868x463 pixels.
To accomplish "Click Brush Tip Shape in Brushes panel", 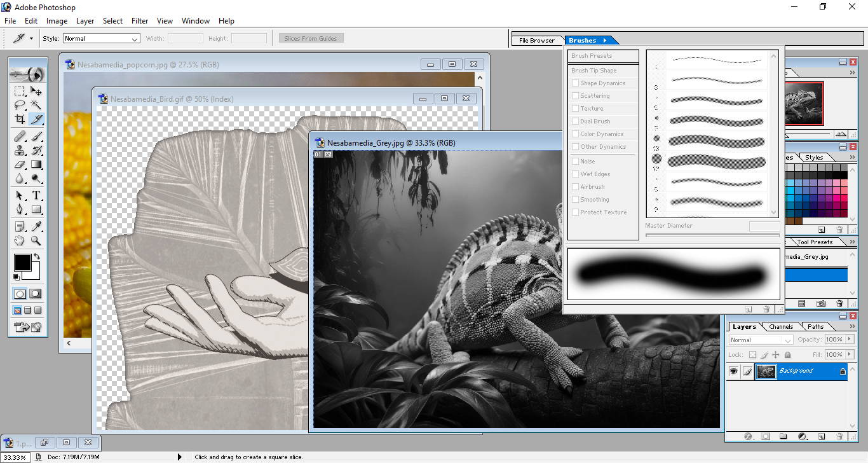I will pos(594,71).
